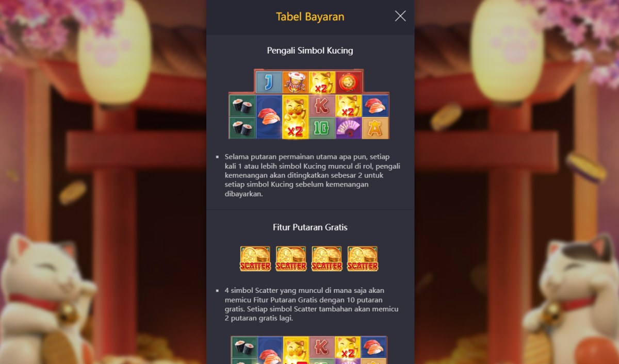
Task: Click the Tabel Bayaran title
Action: pos(310,16)
